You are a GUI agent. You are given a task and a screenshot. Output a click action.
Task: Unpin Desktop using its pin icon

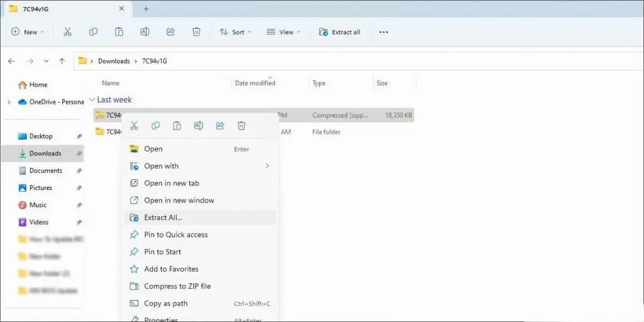click(79, 136)
